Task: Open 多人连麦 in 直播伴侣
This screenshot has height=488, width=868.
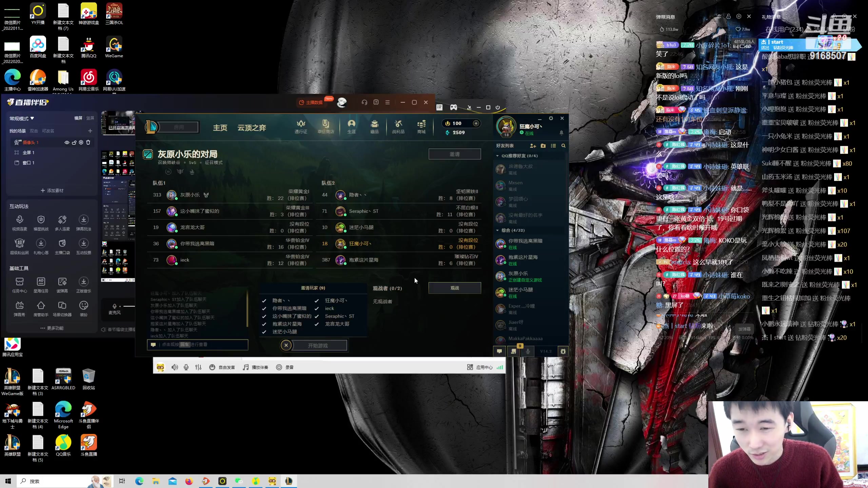Action: 62,223
